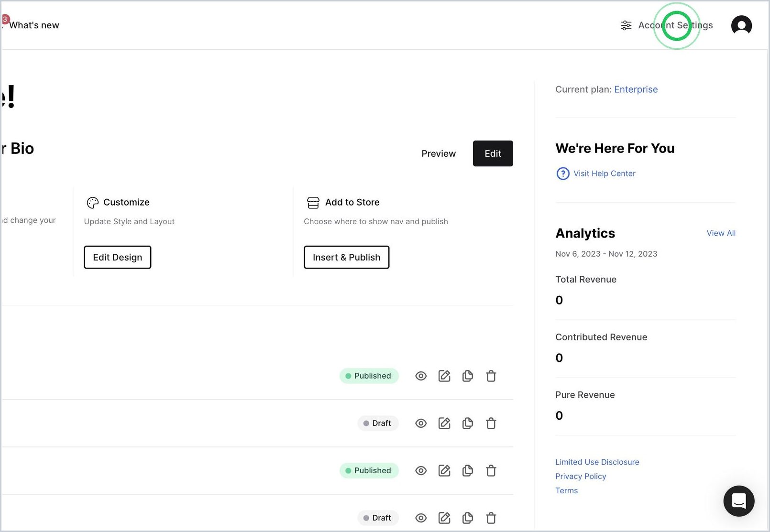Duplicate the second Published row item
This screenshot has width=770, height=532.
pos(468,471)
